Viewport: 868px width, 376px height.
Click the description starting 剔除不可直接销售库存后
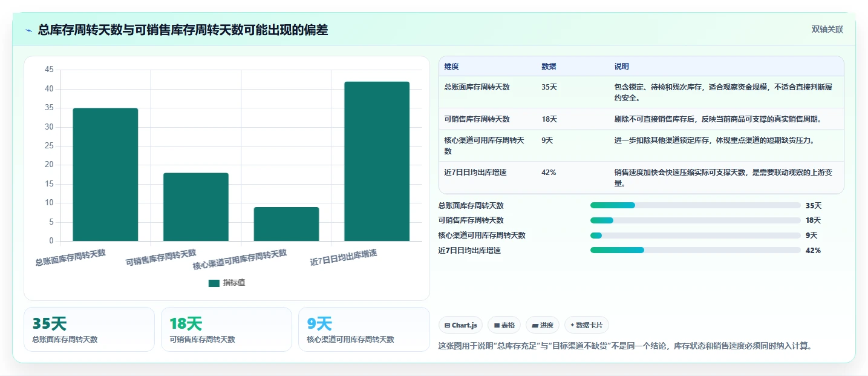pos(717,119)
